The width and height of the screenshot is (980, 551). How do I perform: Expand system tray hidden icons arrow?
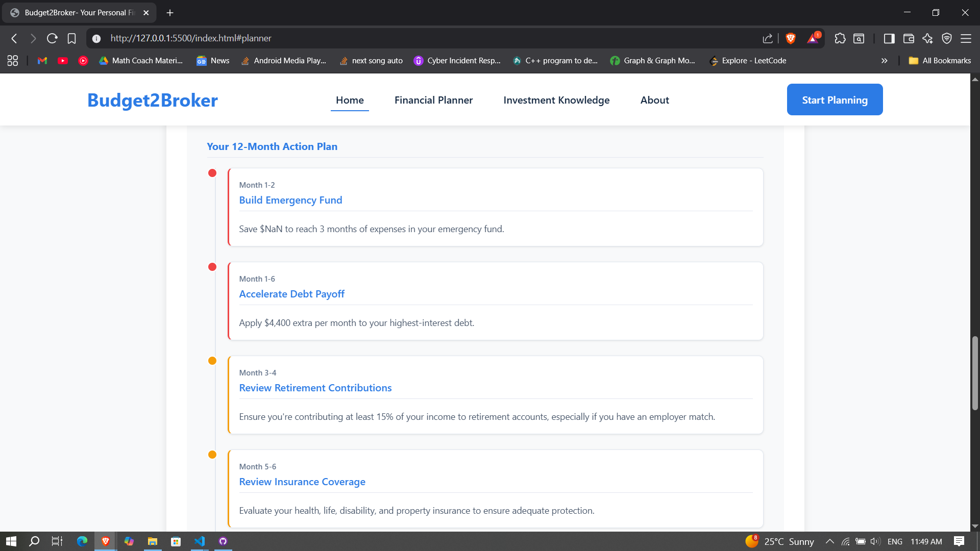click(x=829, y=541)
